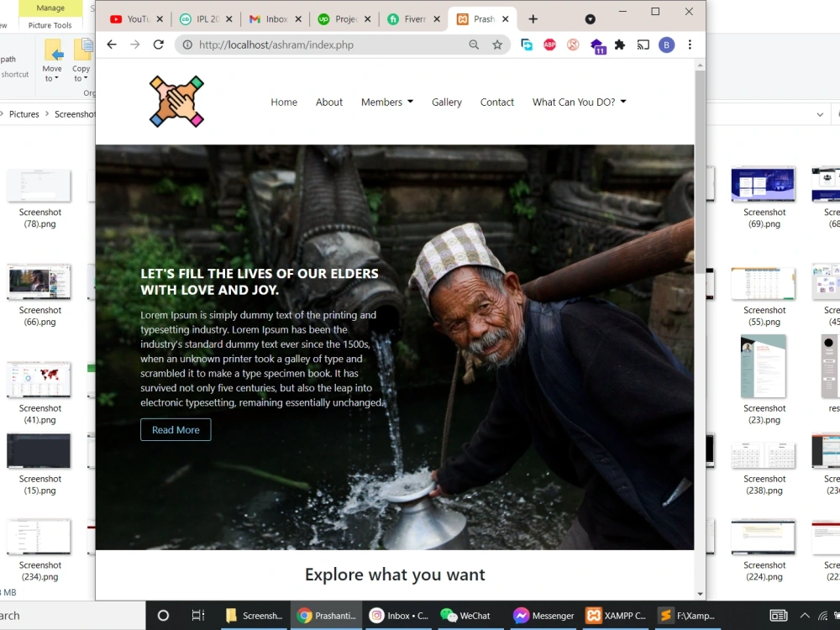
Task: Open Instagram Inbox window from taskbar
Action: tap(399, 616)
